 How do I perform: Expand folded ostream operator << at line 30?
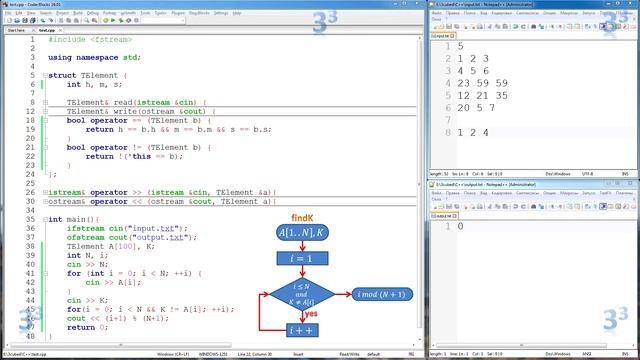click(45, 201)
